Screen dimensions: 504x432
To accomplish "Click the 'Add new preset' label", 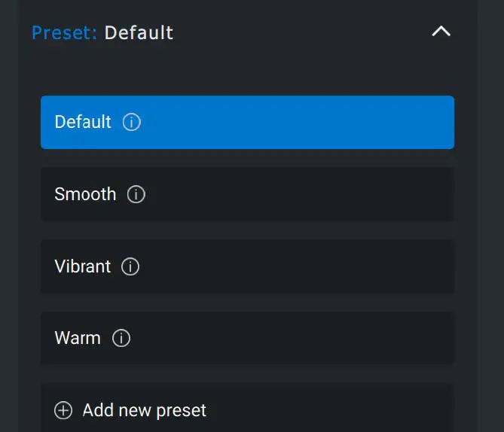I will [144, 410].
